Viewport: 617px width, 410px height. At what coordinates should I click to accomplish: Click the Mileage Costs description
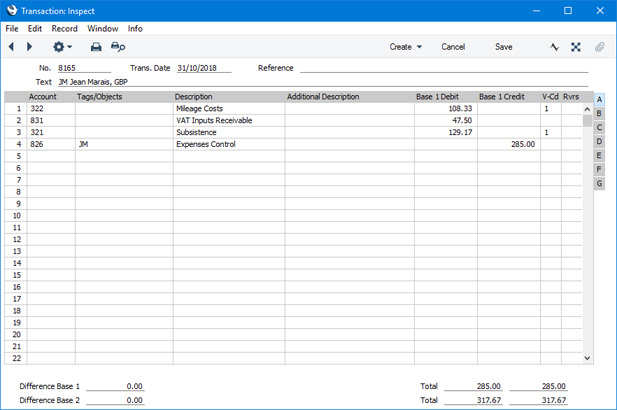pos(200,109)
